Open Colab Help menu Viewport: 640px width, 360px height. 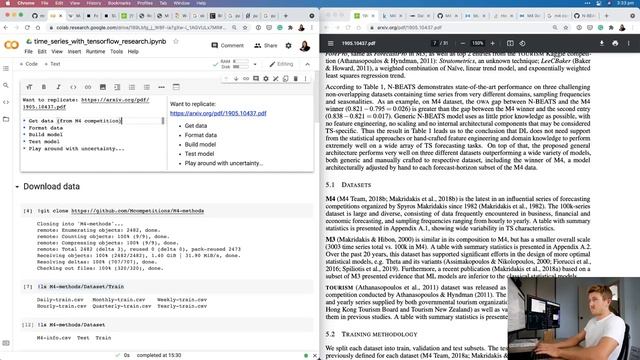(133, 52)
